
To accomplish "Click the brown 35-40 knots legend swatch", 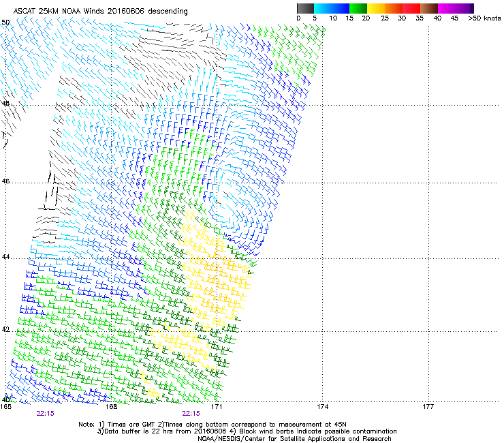I will (x=429, y=8).
